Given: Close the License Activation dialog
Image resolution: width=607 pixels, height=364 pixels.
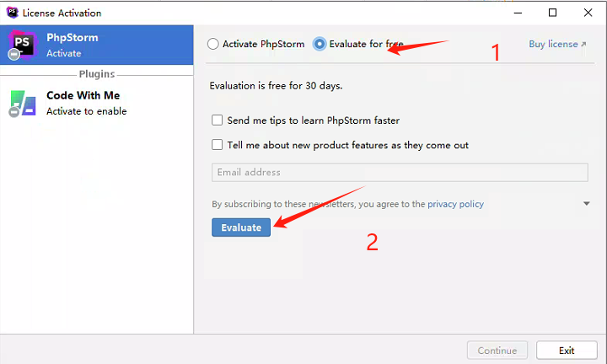Looking at the screenshot, I should [x=588, y=13].
